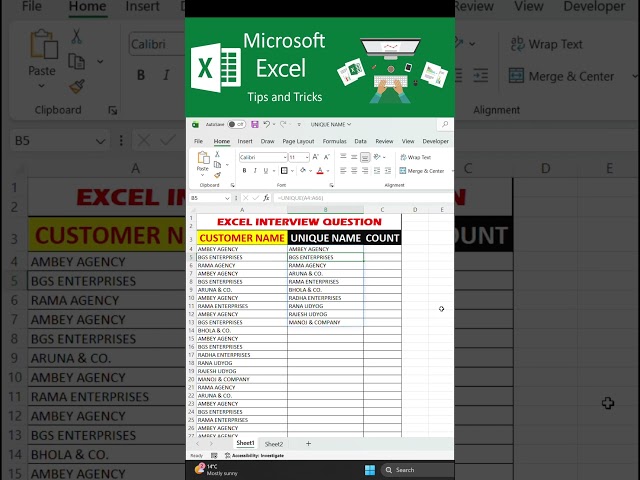This screenshot has height=480, width=640.
Task: Toggle Bold in center Excel ribbon
Action: pyautogui.click(x=244, y=171)
